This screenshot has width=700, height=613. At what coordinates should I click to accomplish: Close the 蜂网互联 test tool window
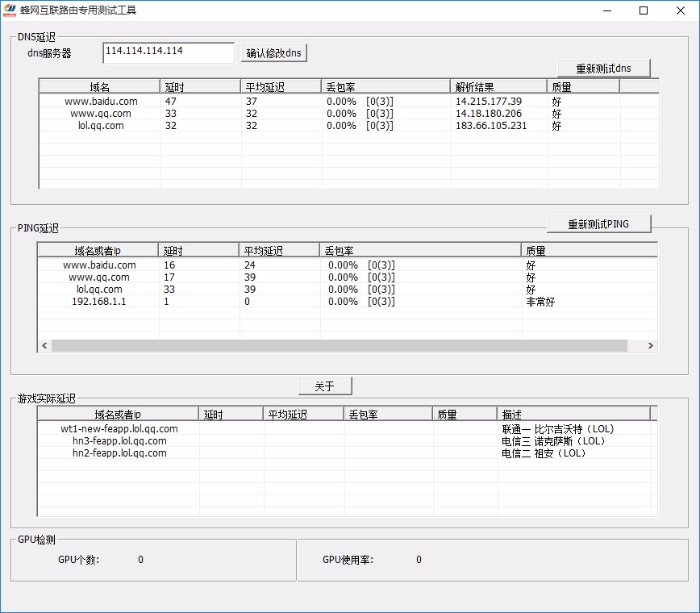tap(681, 10)
